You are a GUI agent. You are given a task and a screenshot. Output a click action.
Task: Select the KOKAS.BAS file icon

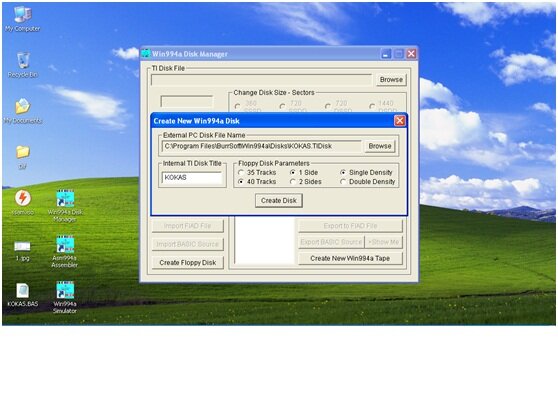[23, 295]
